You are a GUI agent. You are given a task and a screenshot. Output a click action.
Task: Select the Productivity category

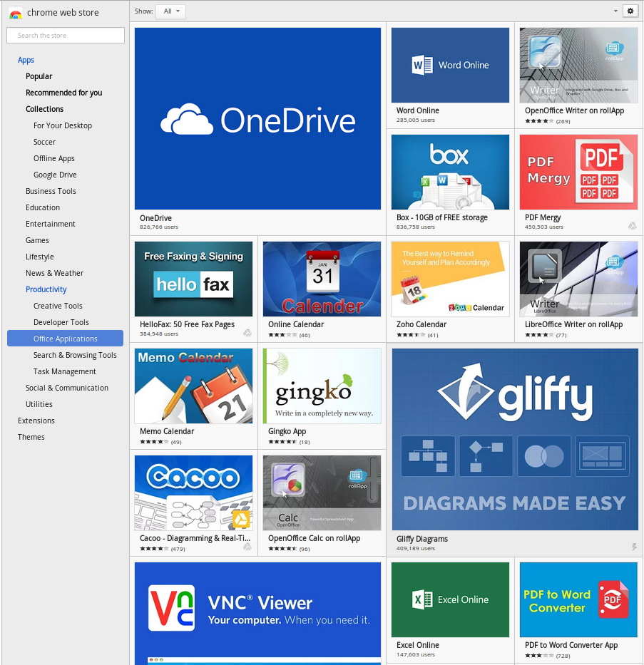(x=46, y=289)
